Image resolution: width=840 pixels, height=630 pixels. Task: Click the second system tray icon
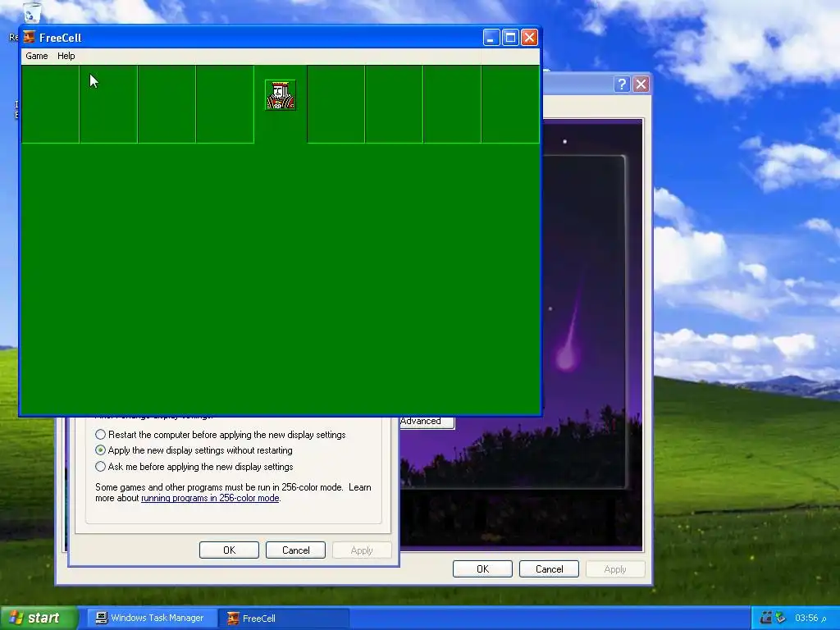(x=781, y=618)
